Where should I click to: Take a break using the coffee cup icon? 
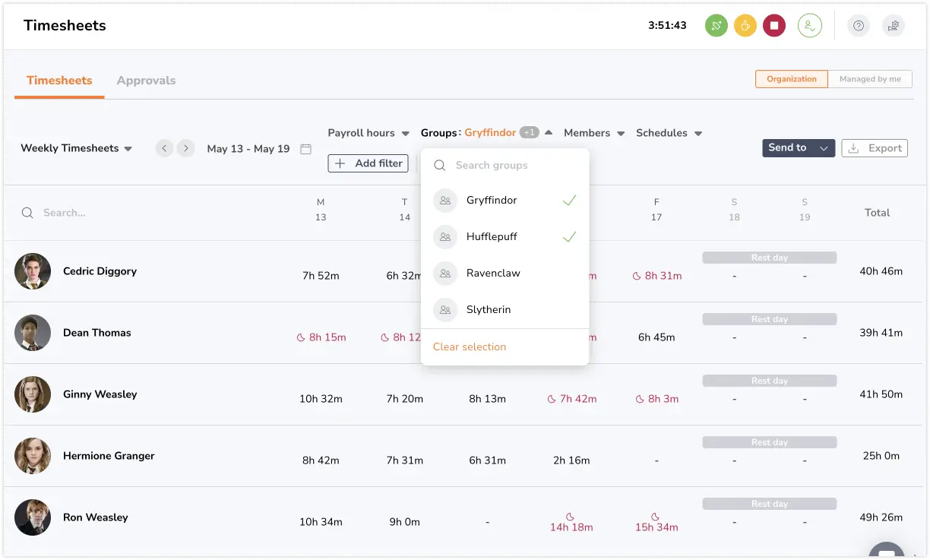tap(745, 25)
